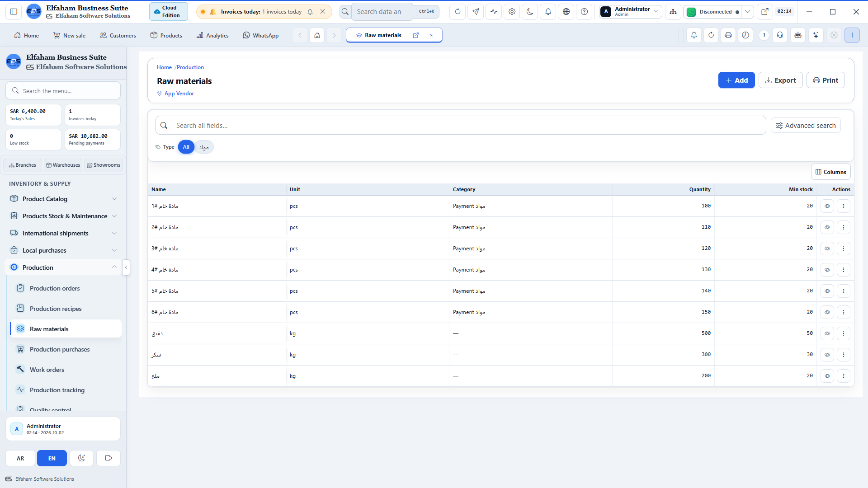Screen dimensions: 868x488
Task: Click the refresh icon in top toolbar
Action: [x=458, y=12]
